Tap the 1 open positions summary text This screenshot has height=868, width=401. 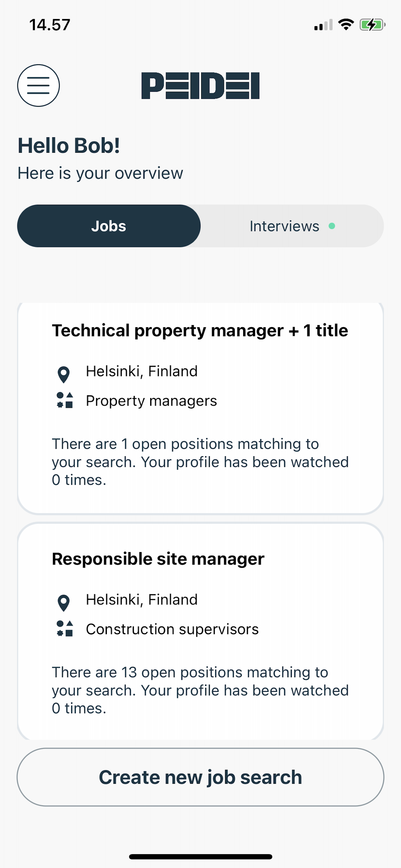click(200, 462)
